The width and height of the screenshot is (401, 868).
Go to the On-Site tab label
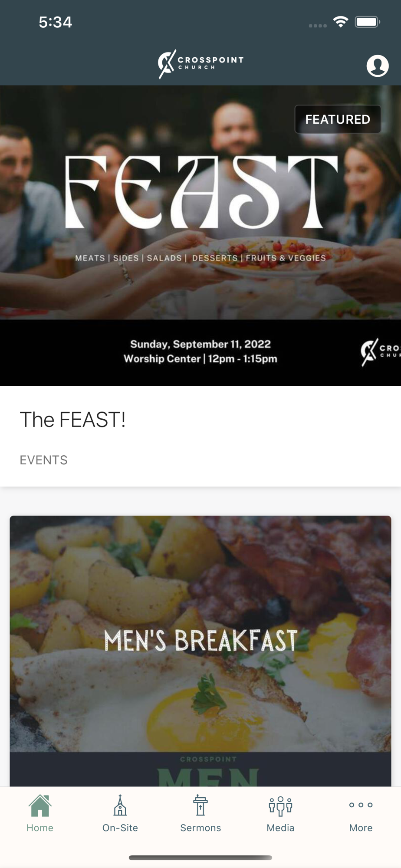pyautogui.click(x=120, y=828)
